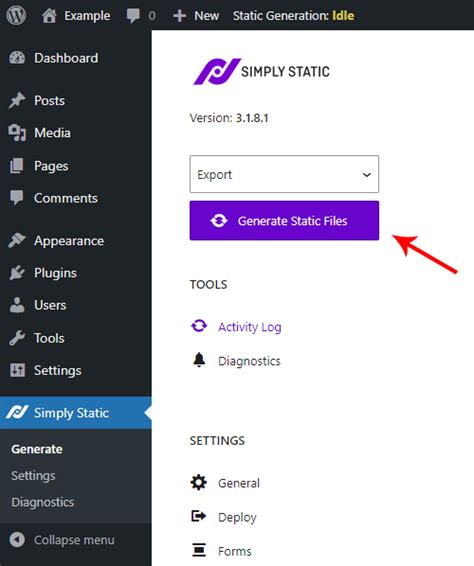Click the Simply Static logo
The width and height of the screenshot is (474, 566).
pos(261,71)
